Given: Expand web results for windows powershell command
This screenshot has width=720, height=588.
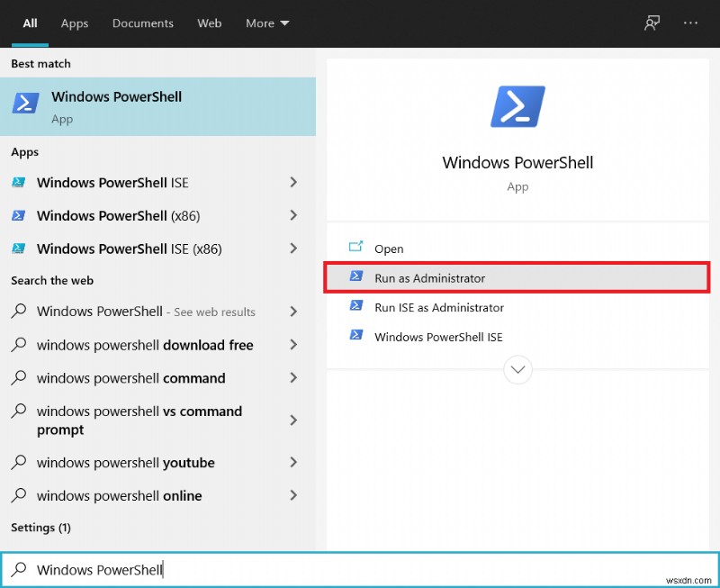Looking at the screenshot, I should (293, 378).
